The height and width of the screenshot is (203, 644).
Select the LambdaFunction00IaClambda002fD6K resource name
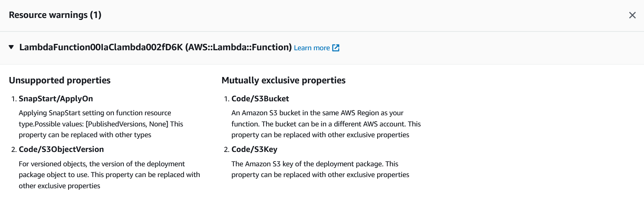[x=101, y=47]
